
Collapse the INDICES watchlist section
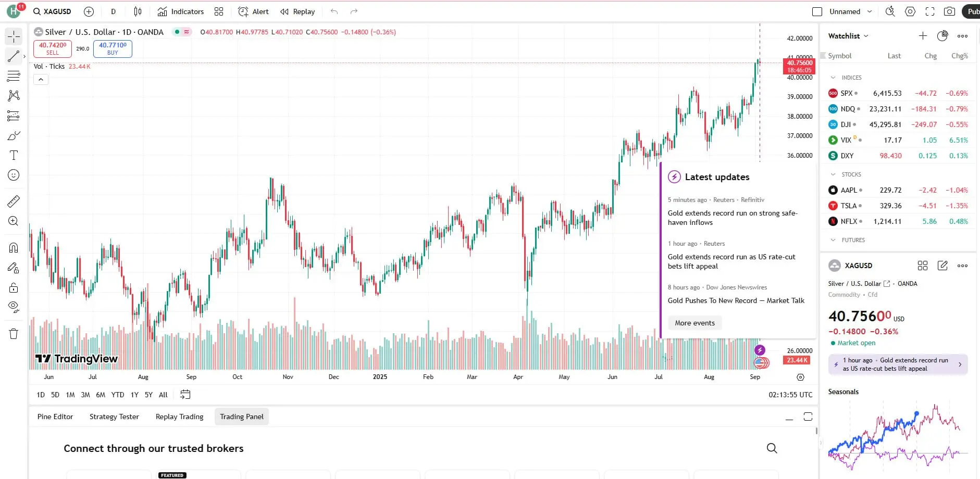point(833,78)
